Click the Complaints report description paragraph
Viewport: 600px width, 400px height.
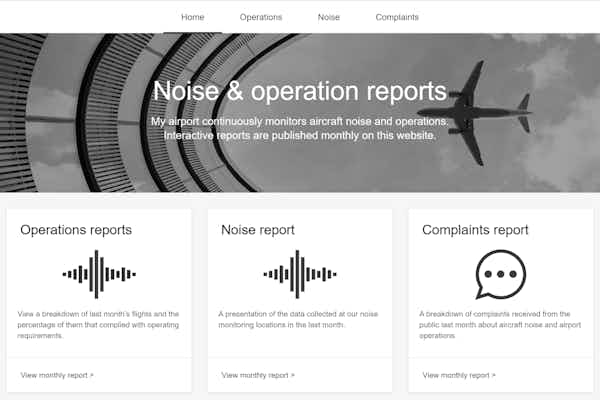[500, 325]
